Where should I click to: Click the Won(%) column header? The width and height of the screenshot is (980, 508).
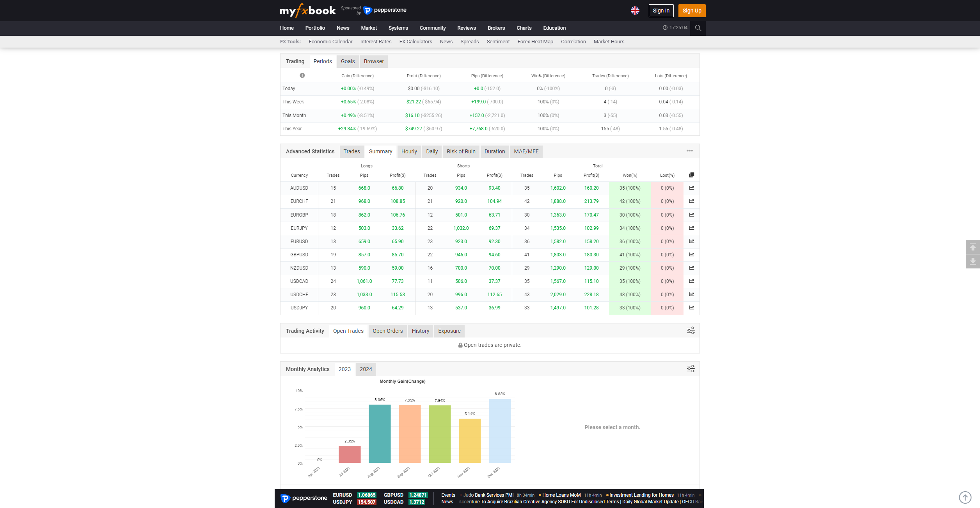click(630, 175)
